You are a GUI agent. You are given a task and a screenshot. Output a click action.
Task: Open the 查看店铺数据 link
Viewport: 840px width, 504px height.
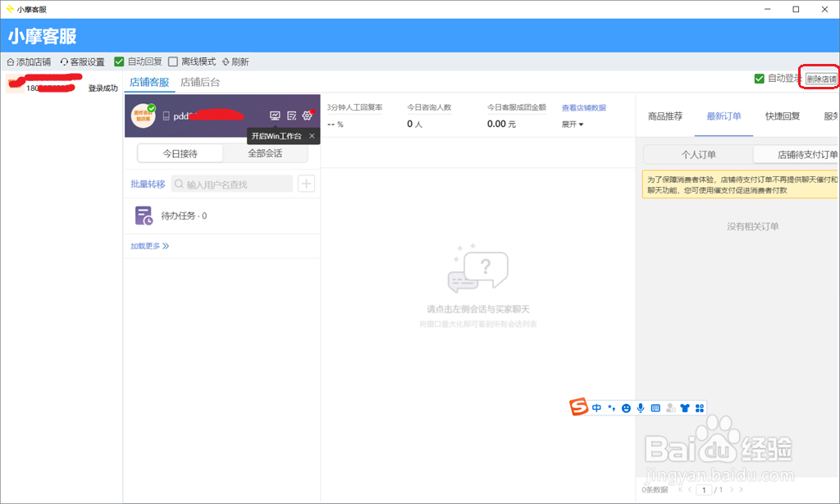coord(583,107)
